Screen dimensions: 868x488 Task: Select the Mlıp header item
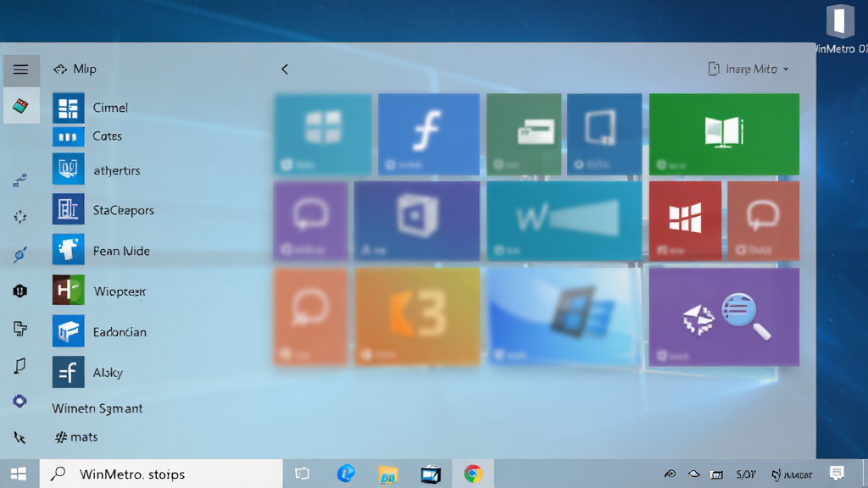pyautogui.click(x=75, y=69)
